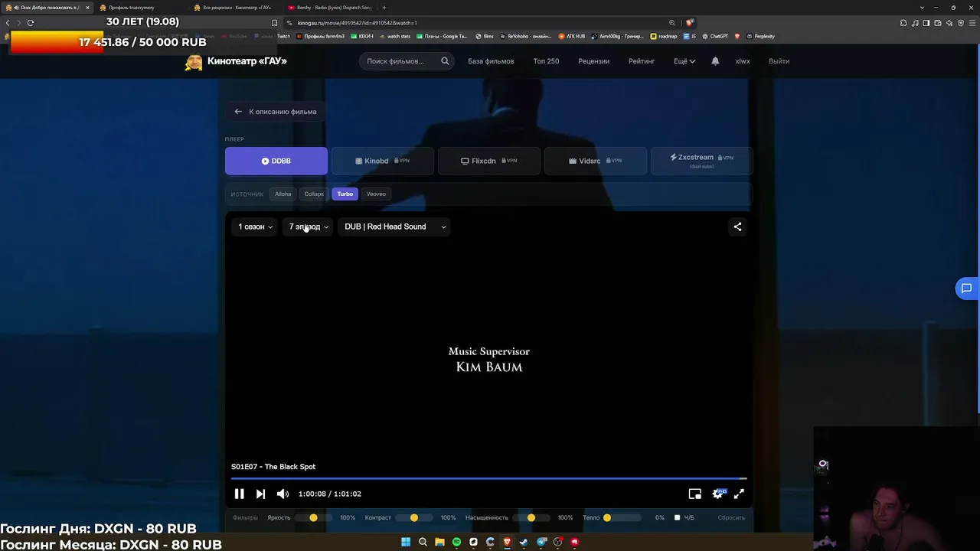This screenshot has width=980, height=551.
Task: Open Spotify from taskbar
Action: [x=456, y=543]
